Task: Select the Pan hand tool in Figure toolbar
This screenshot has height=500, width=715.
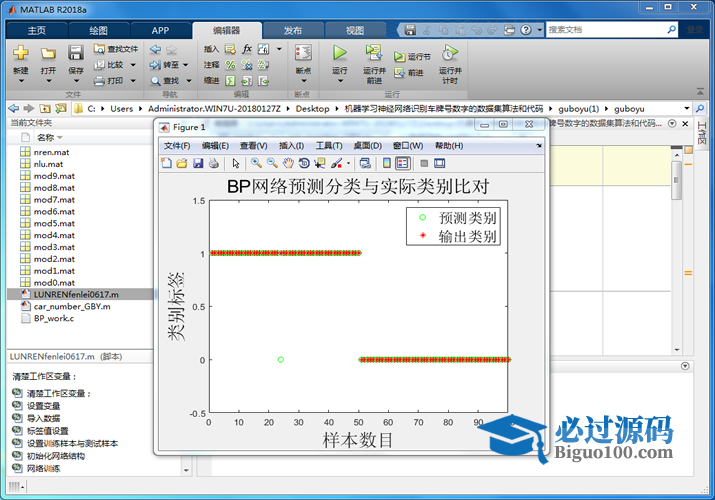Action: point(288,163)
